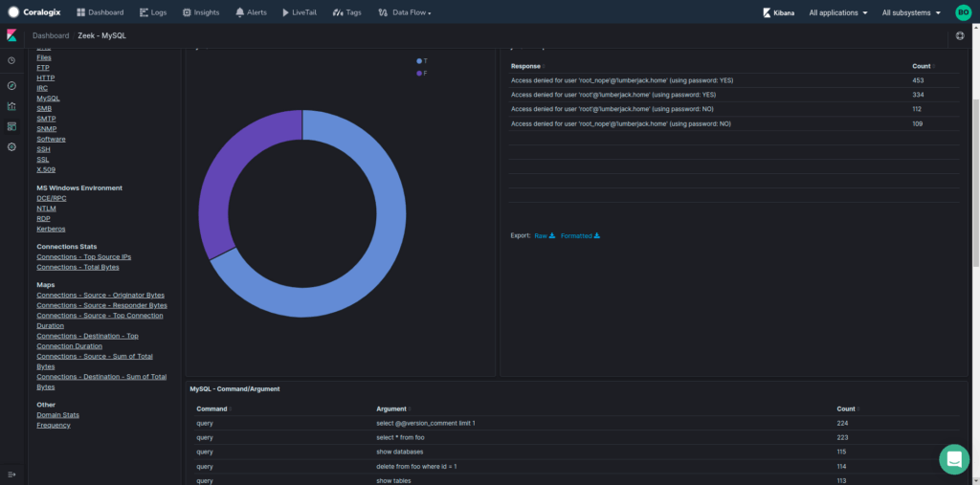Open the SSH dashboard link
Image resolution: width=980 pixels, height=485 pixels.
(44, 149)
